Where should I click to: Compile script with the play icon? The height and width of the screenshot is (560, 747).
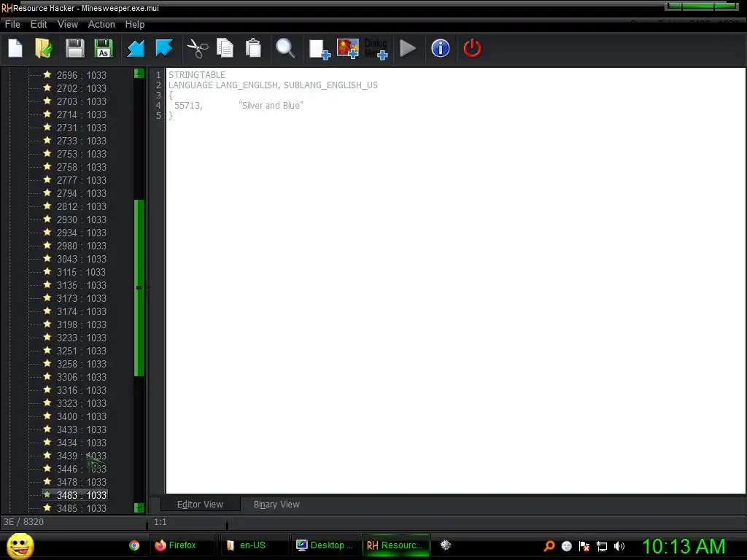pyautogui.click(x=408, y=49)
